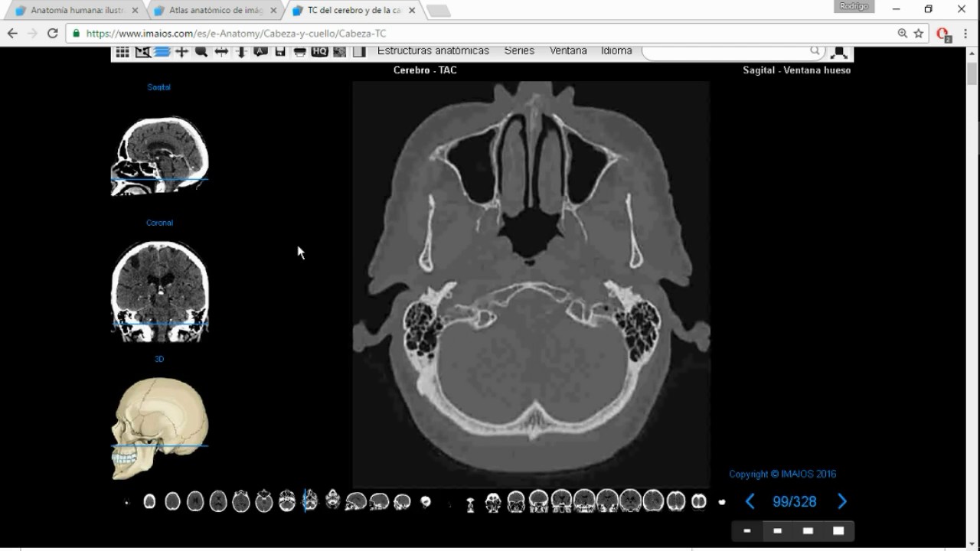The width and height of the screenshot is (980, 551).
Task: Select the smallest image size button
Action: [x=747, y=530]
